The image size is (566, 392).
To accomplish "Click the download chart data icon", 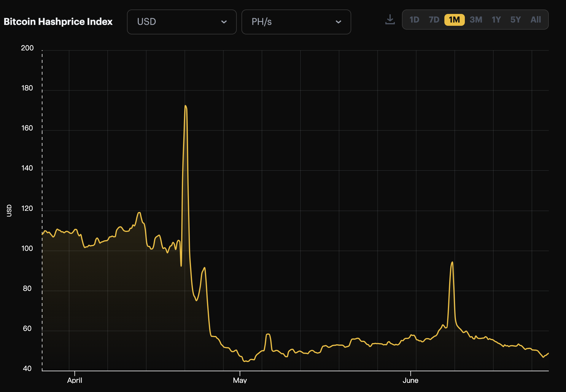I will pyautogui.click(x=390, y=20).
